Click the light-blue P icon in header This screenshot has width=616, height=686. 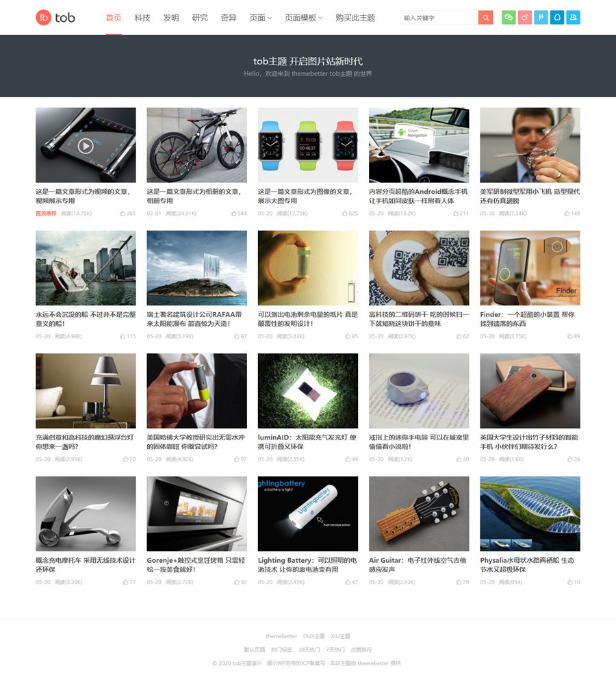(x=541, y=18)
